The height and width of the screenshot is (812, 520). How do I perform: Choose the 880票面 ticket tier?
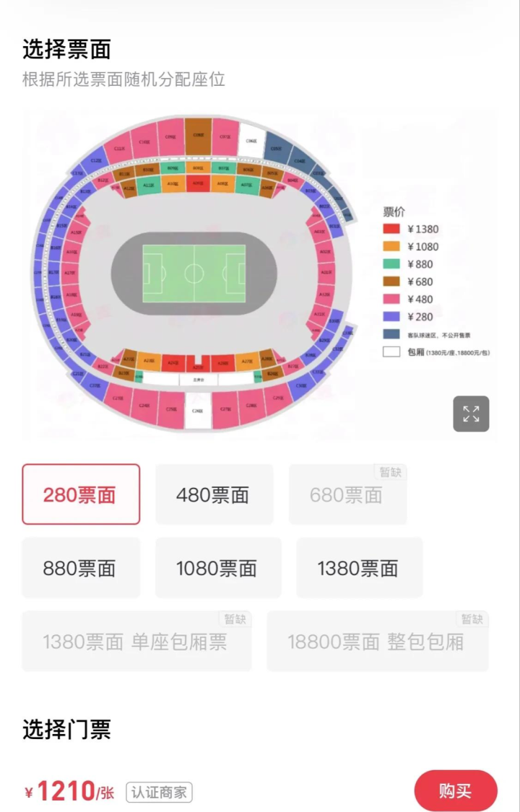(x=80, y=568)
